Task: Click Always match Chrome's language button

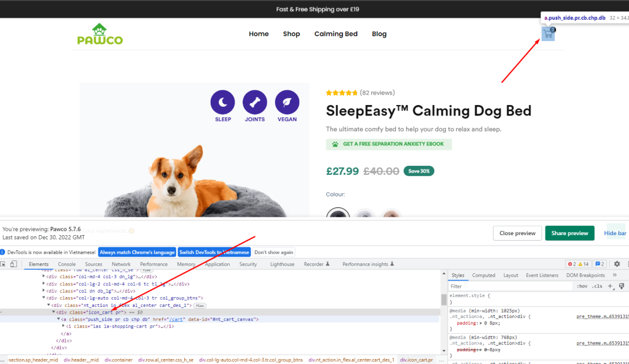Action: [x=137, y=252]
